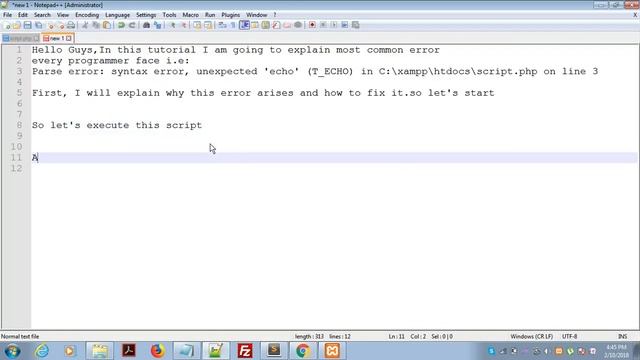The image size is (640, 360).
Task: Click the length : 313 status bar entry
Action: tap(309, 336)
